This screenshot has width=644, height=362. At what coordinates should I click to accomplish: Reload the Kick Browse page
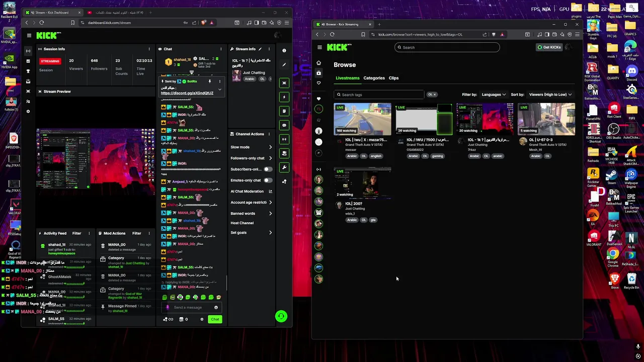pyautogui.click(x=332, y=34)
